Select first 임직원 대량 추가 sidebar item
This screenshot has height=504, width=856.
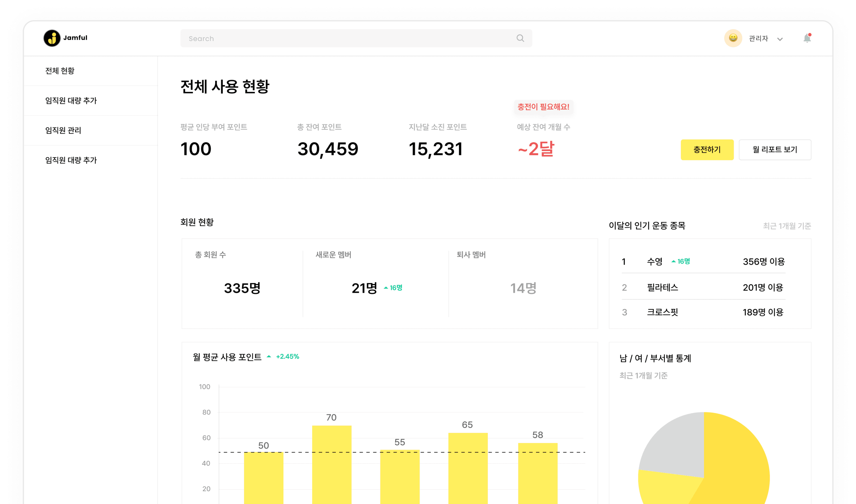point(71,100)
